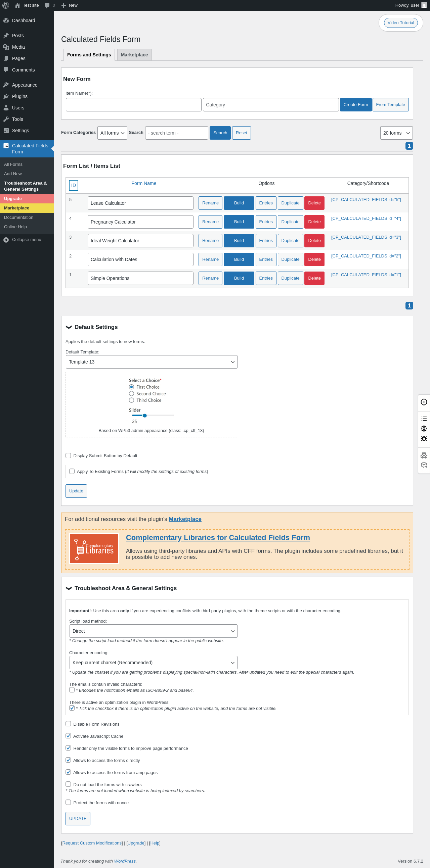The height and width of the screenshot is (868, 430).
Task: Click the Settings sliders icon in sidebar
Action: 6,131
